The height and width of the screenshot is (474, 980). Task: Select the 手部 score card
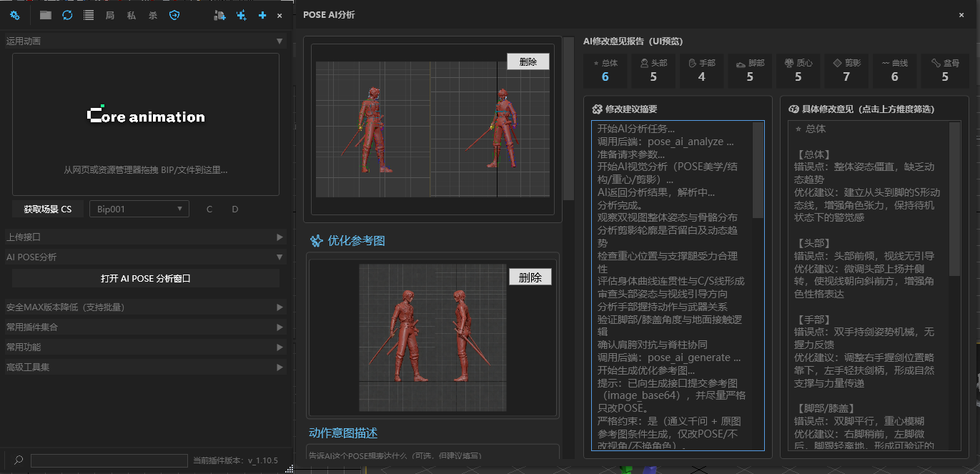(x=702, y=70)
